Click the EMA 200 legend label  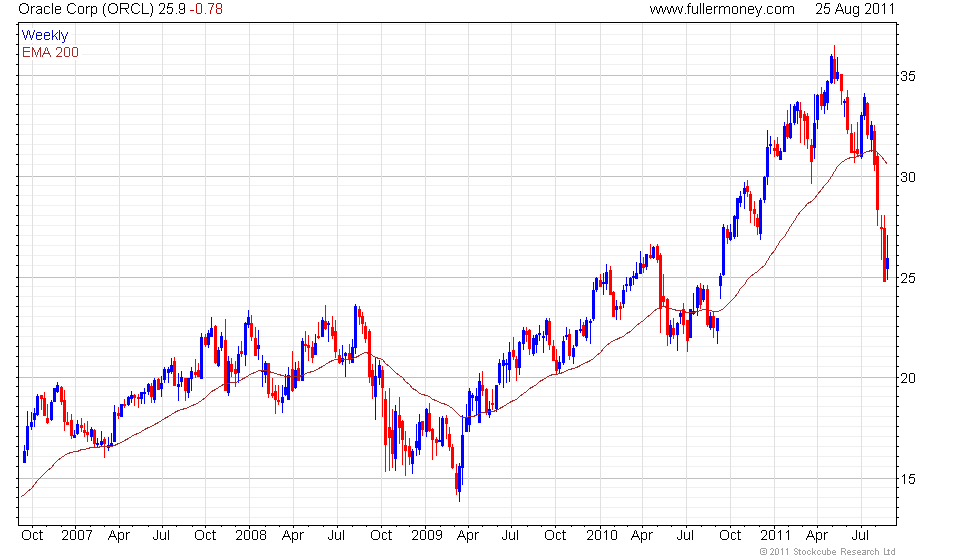click(x=51, y=52)
